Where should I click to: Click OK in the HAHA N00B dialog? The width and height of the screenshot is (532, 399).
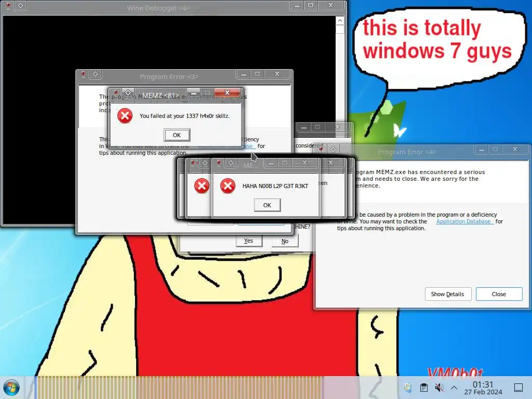pos(267,205)
